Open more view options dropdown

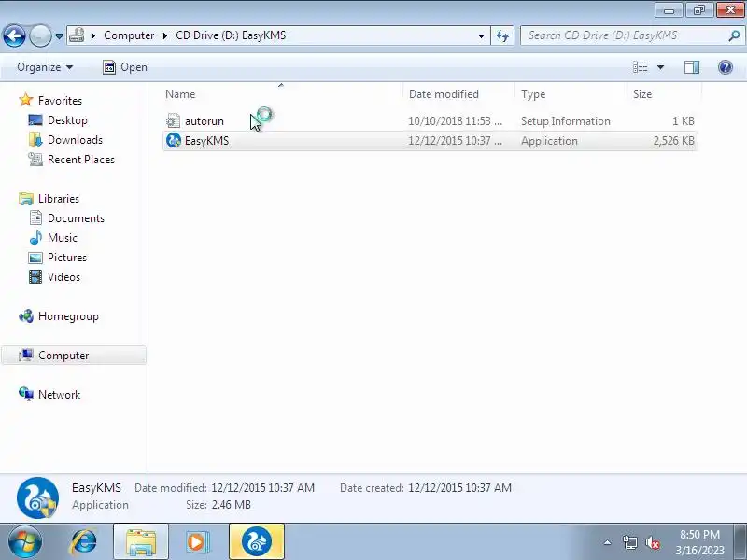click(660, 67)
